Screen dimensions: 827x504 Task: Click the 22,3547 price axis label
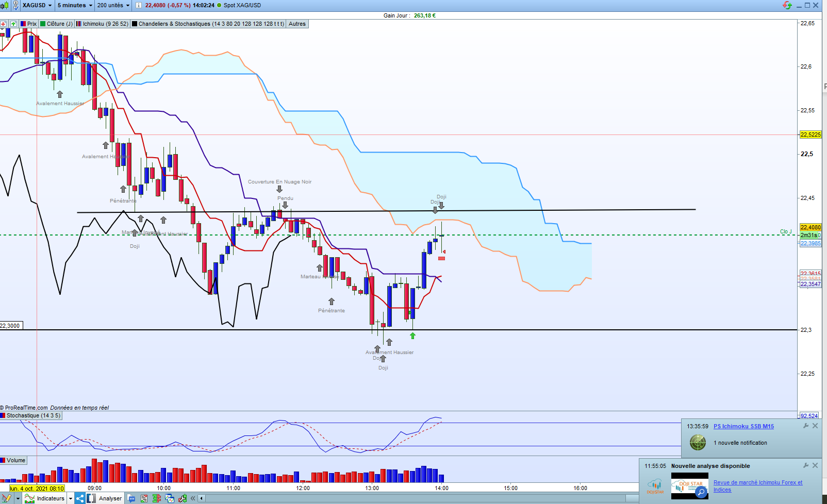pyautogui.click(x=811, y=284)
